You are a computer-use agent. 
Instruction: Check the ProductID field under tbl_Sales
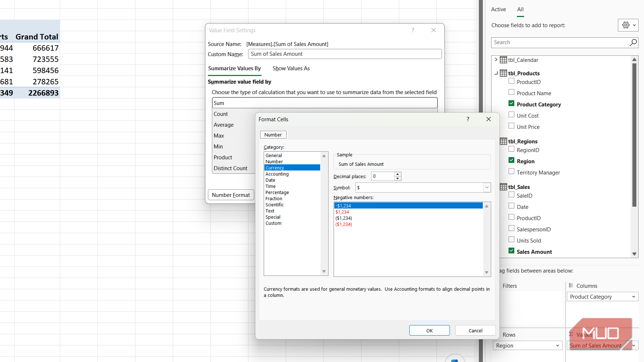(x=511, y=217)
